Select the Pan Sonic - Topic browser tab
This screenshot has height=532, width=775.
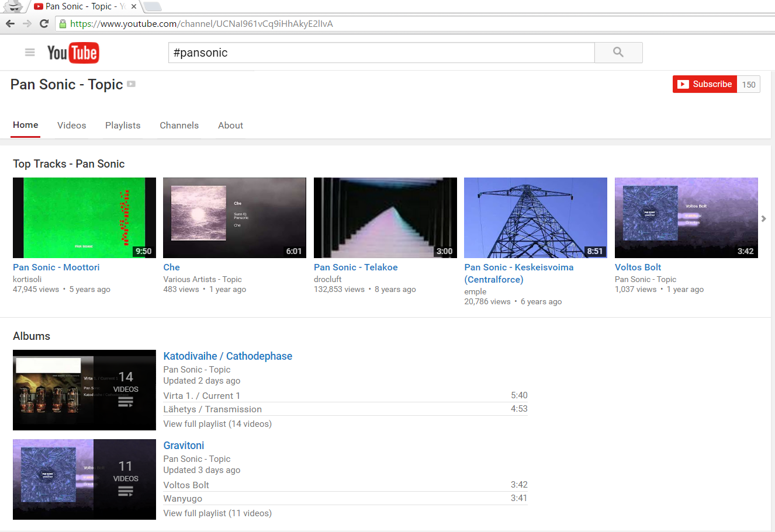coord(85,6)
